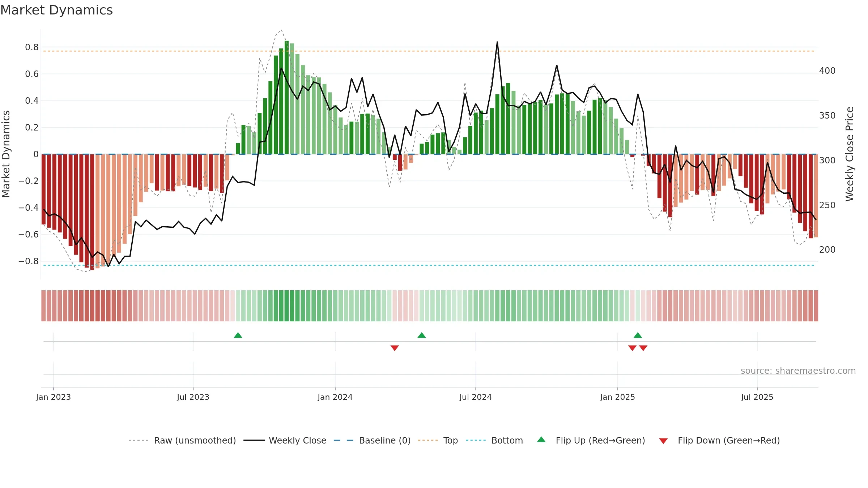Image resolution: width=868 pixels, height=488 pixels.
Task: Click the weekly close price peak near Jul 2024
Action: tap(497, 42)
